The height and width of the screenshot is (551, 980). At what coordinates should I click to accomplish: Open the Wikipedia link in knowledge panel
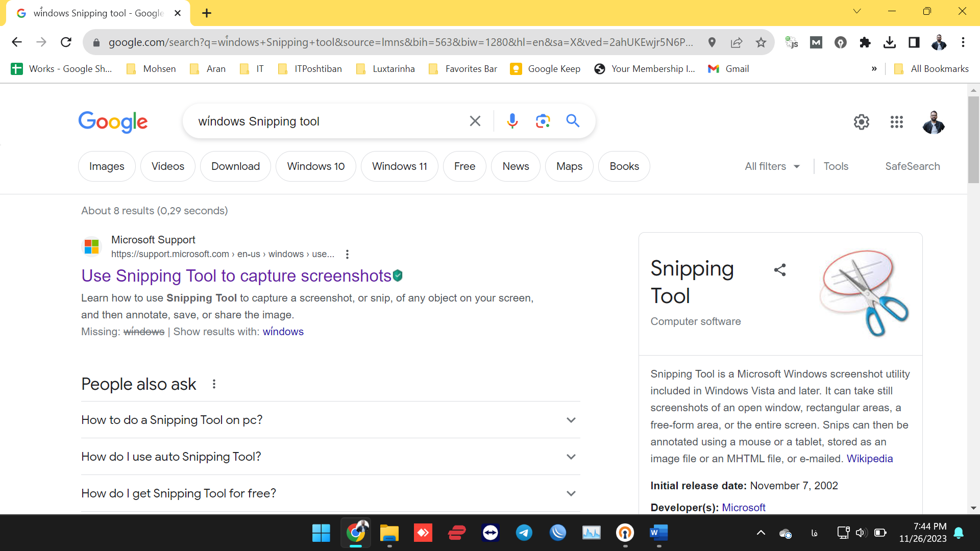(870, 459)
